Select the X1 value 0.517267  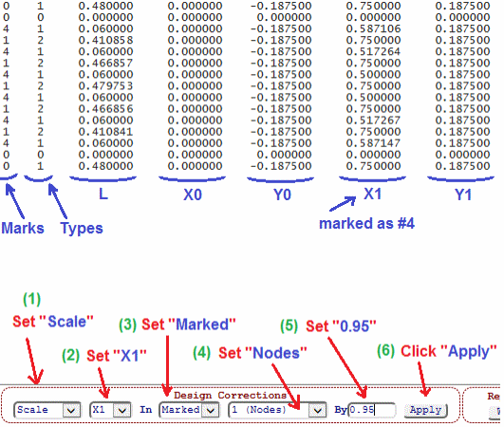[374, 121]
